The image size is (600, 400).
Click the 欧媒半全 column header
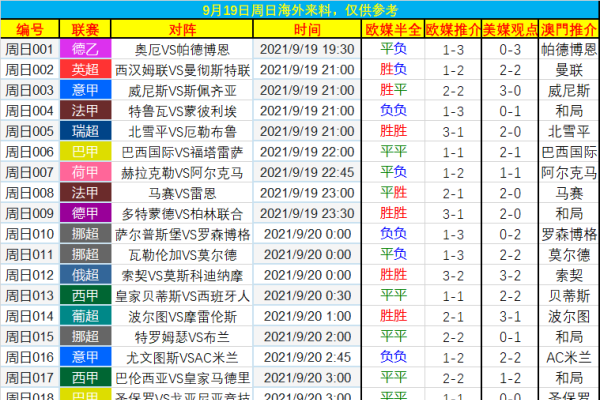[x=393, y=29]
